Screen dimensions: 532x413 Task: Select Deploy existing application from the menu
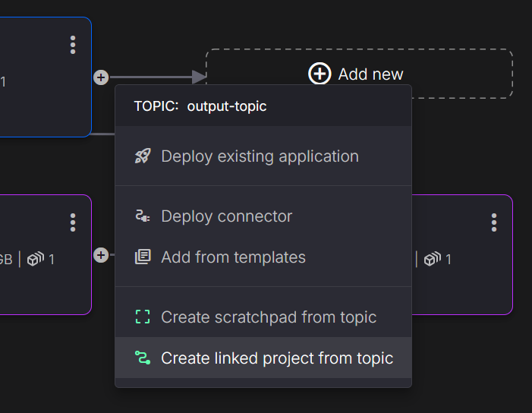coord(260,156)
